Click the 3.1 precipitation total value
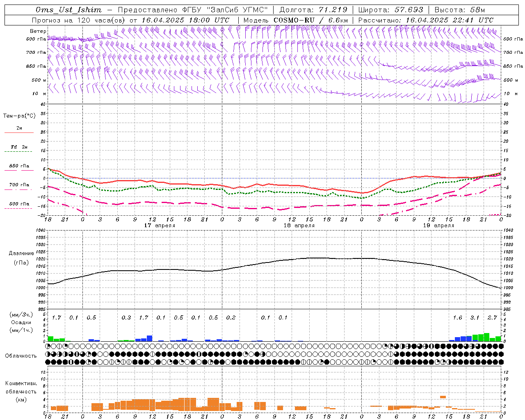 [475, 317]
